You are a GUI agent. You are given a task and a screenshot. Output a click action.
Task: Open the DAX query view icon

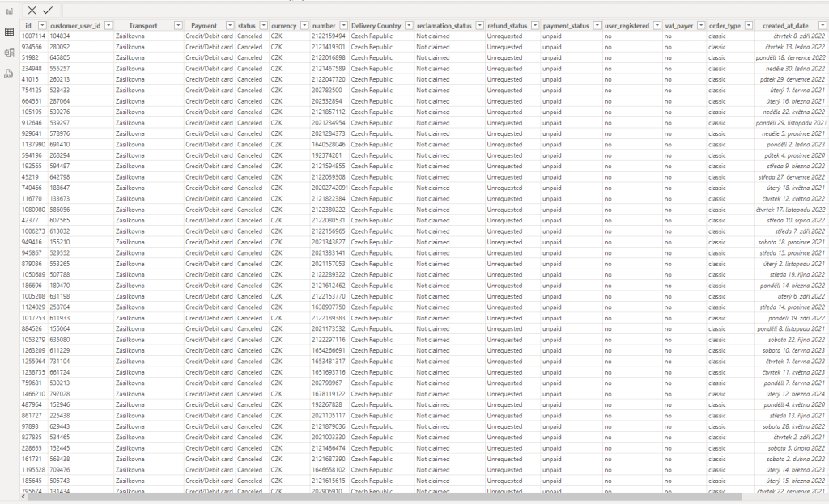9,74
